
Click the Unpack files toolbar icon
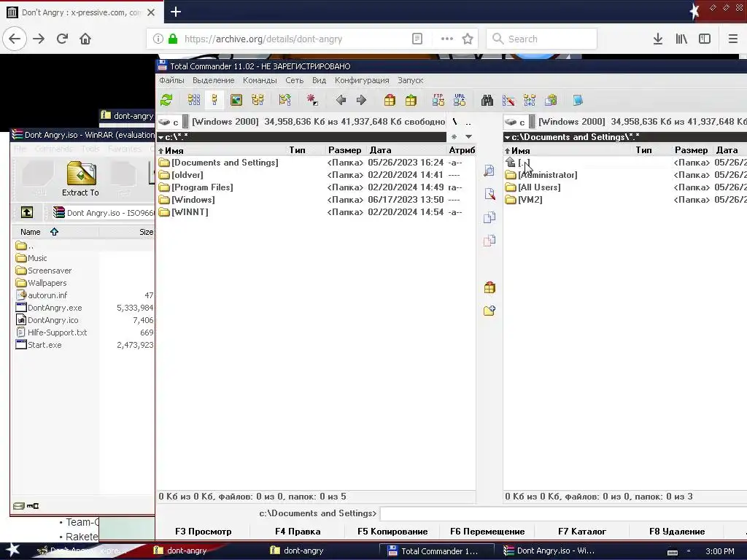pos(411,100)
